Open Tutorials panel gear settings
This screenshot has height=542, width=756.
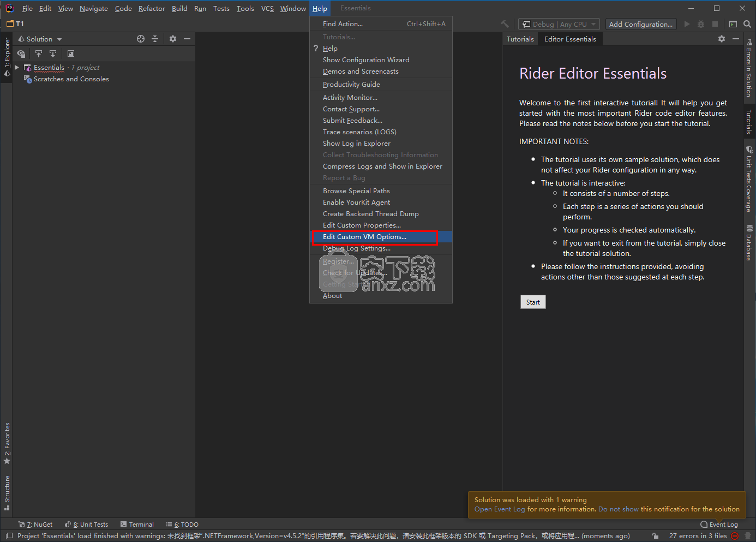[x=722, y=39]
